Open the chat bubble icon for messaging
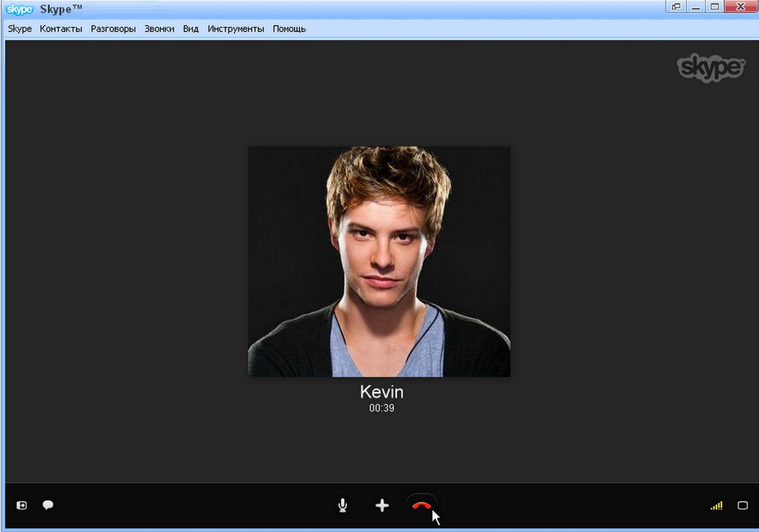The image size is (759, 532). pyautogui.click(x=48, y=505)
